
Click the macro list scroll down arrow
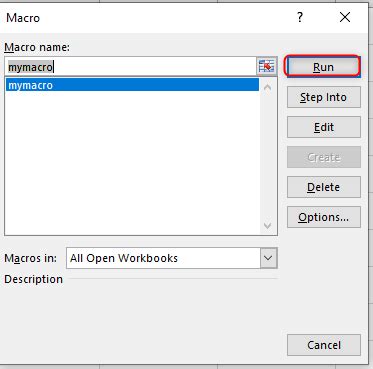(268, 226)
